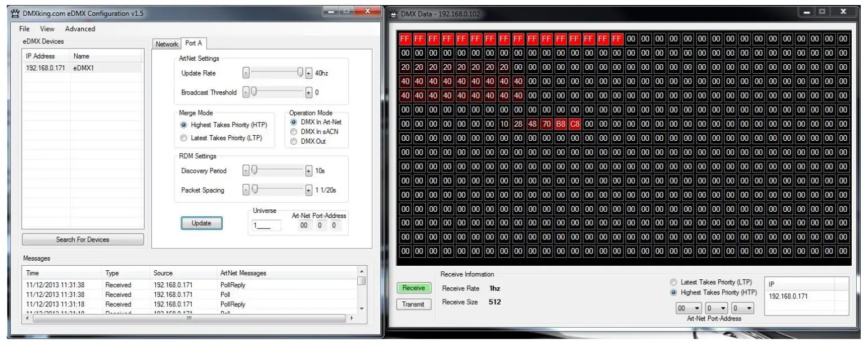
Task: Click the Broadcast Threshold plus button
Action: [308, 92]
